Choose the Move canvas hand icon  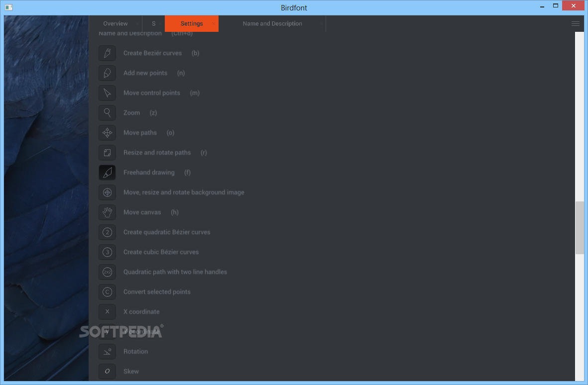107,212
